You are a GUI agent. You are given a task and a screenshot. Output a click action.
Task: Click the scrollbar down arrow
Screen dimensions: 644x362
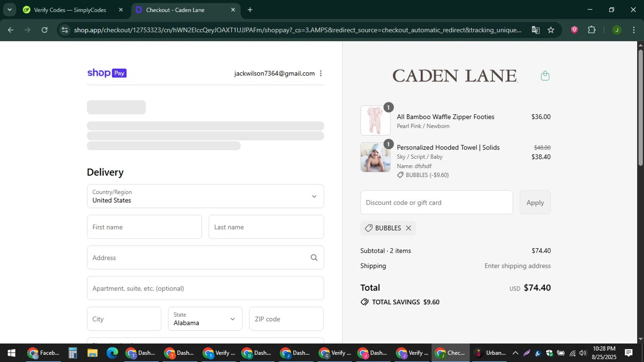pyautogui.click(x=641, y=339)
